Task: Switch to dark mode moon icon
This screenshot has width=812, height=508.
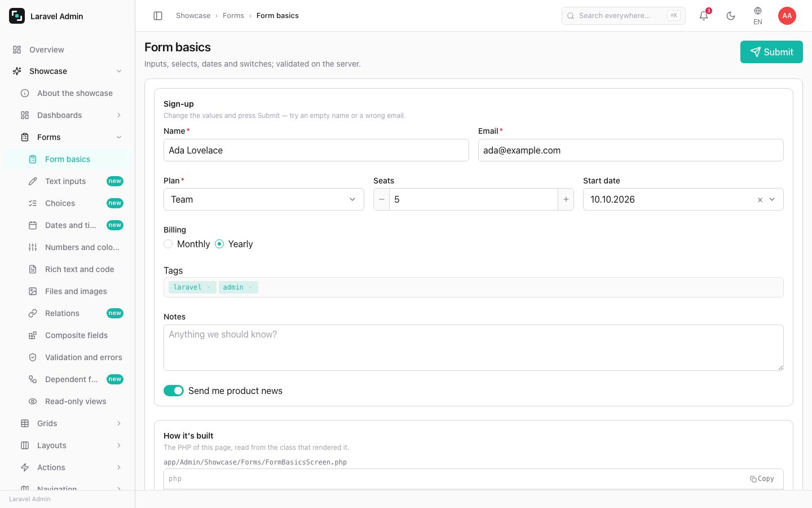Action: [731, 16]
